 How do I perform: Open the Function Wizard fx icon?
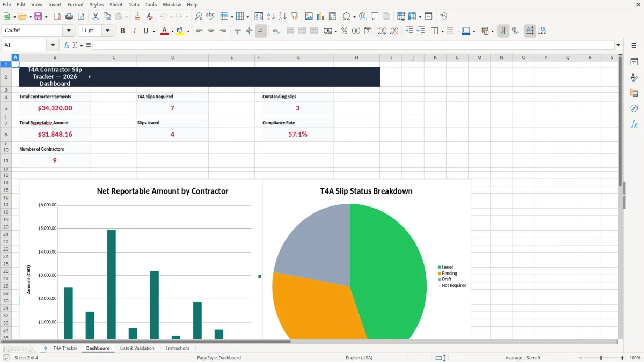click(x=67, y=45)
